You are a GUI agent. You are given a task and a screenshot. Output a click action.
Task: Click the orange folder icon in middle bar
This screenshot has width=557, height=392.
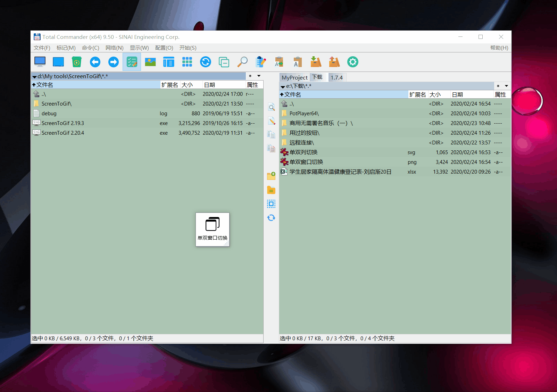tap(271, 190)
